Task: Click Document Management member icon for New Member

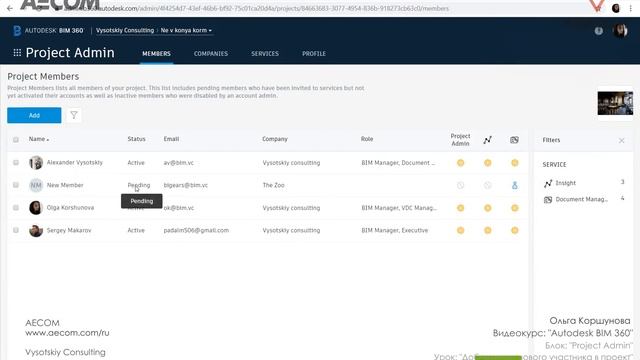Action: point(515,185)
